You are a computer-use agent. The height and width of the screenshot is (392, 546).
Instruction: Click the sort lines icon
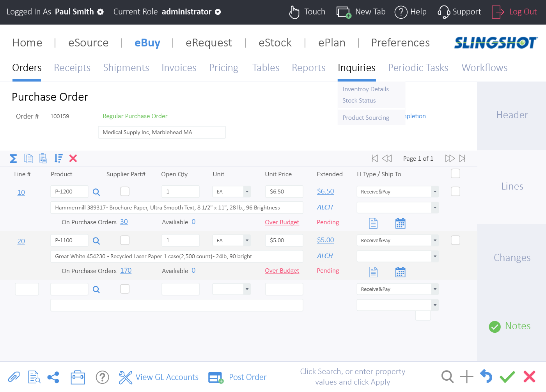pos(58,158)
